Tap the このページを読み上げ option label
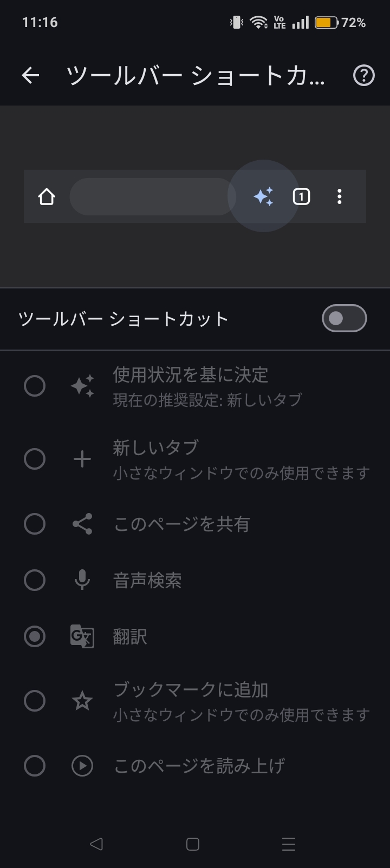The width and height of the screenshot is (390, 868). [x=199, y=766]
